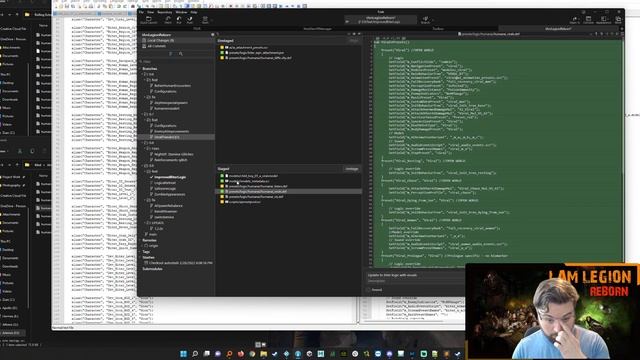The height and width of the screenshot is (360, 640).
Task: Click the taskbar Search icon
Action: (195, 353)
